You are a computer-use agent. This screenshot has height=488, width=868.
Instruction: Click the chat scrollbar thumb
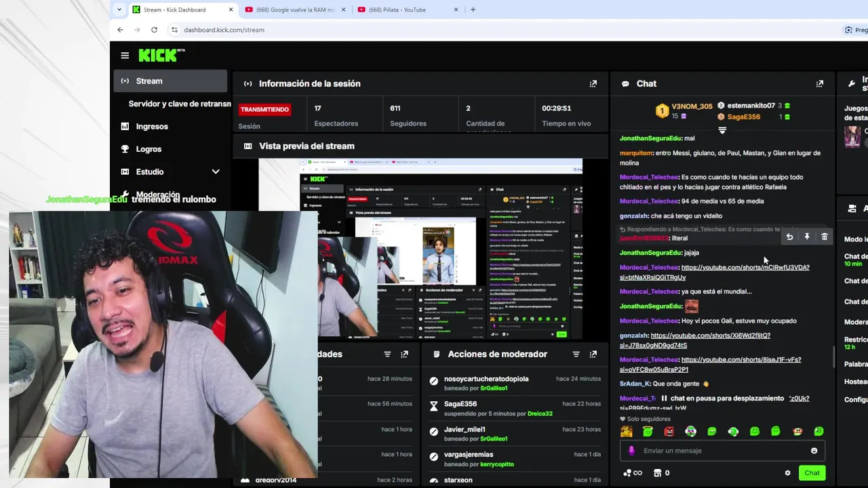pyautogui.click(x=834, y=357)
